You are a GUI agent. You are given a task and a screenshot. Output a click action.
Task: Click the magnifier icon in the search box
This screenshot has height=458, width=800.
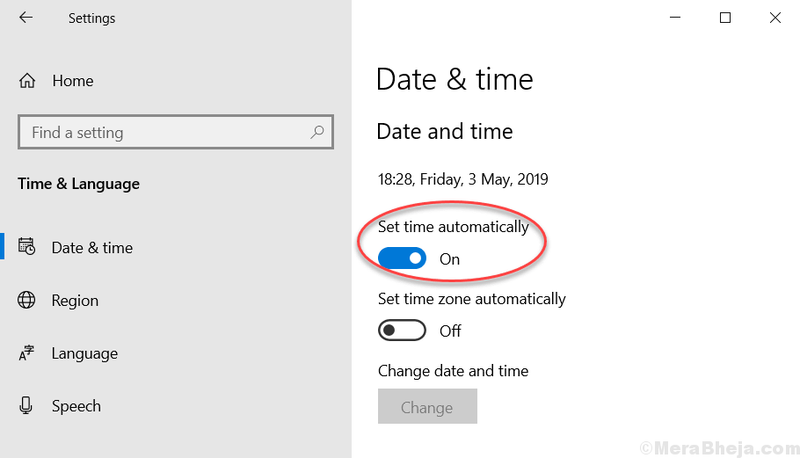317,132
